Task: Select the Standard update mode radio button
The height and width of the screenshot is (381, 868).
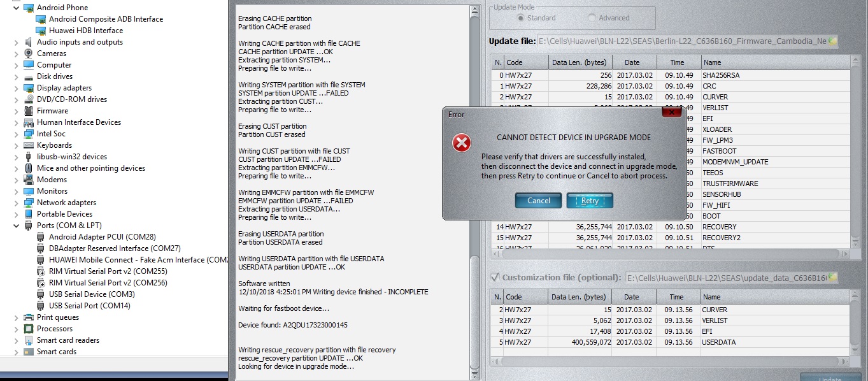Action: pyautogui.click(x=520, y=18)
